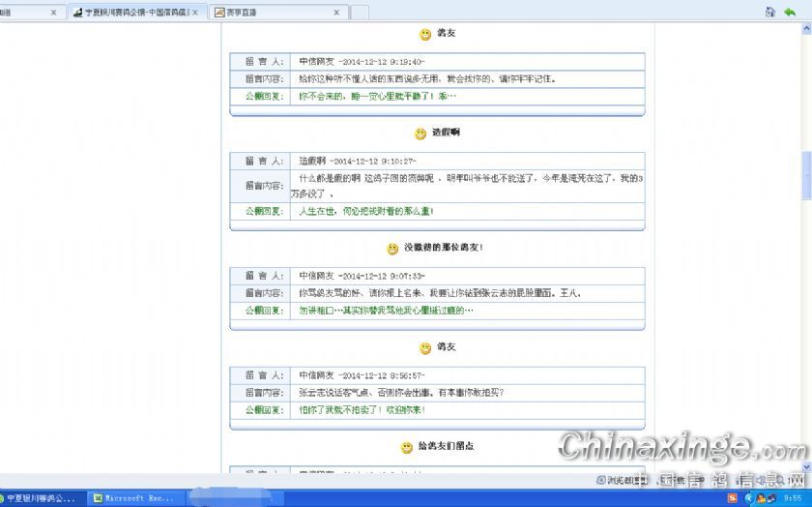This screenshot has height=507, width=812.
Task: Close the 宁夏银川赛鸽公棚 tab
Action: 195,13
